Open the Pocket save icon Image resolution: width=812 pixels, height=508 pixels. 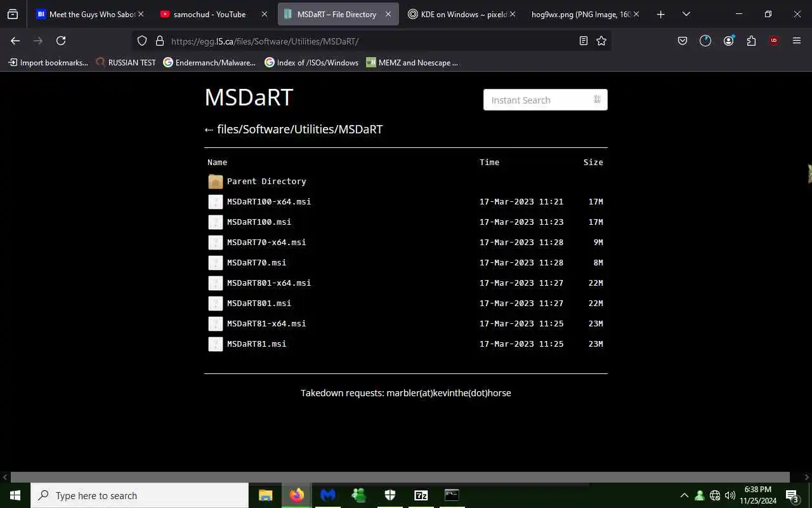(683, 41)
